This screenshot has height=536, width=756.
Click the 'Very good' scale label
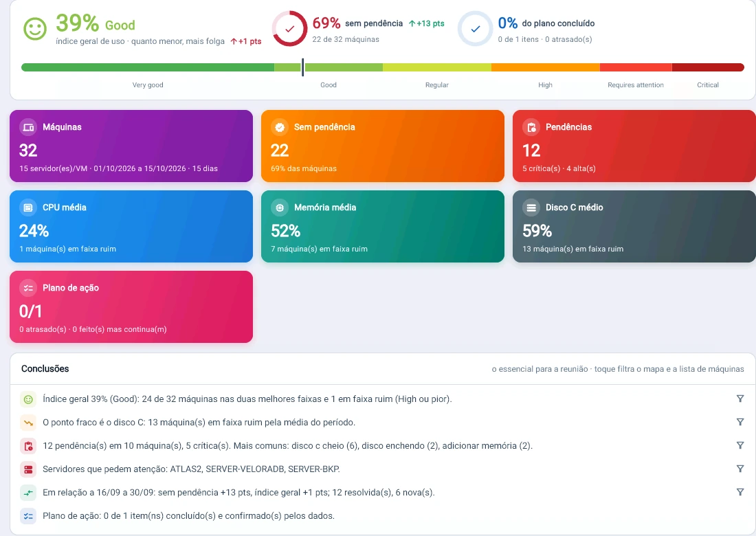point(148,85)
